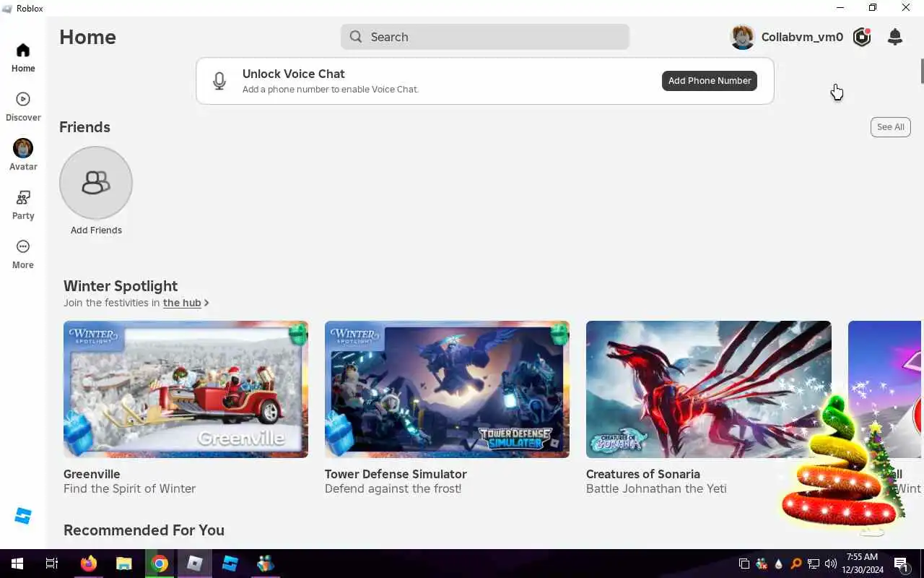This screenshot has width=924, height=578.
Task: Open the Avatar editor from sidebar
Action: click(23, 156)
